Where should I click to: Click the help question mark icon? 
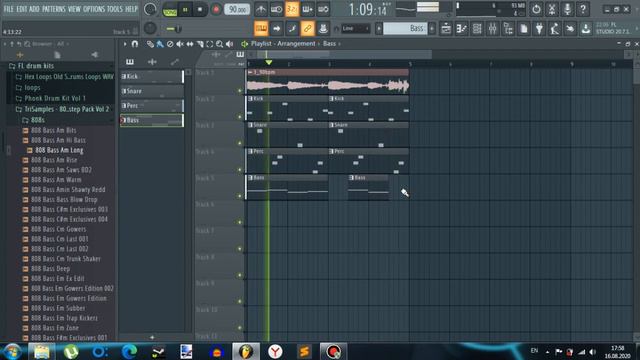pyautogui.click(x=583, y=9)
